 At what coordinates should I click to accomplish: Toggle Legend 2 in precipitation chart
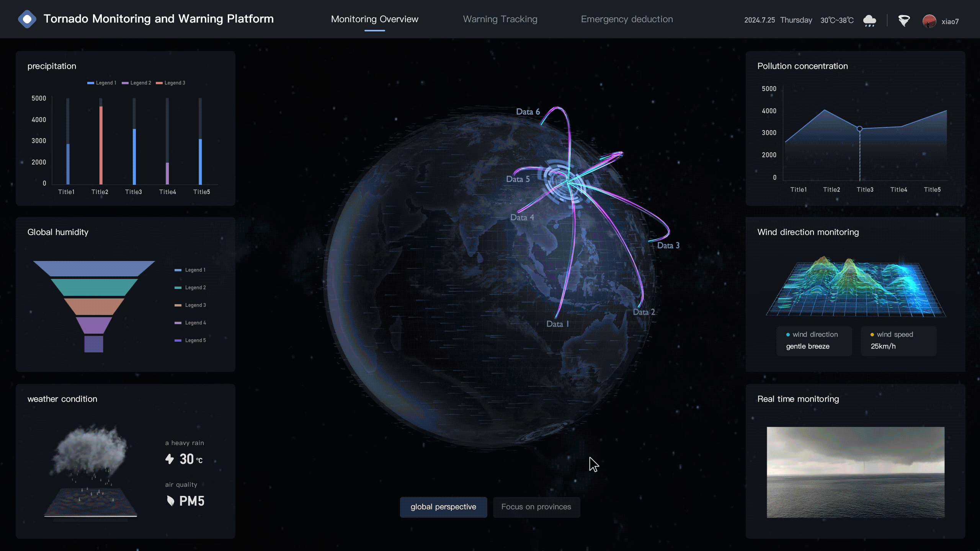click(x=136, y=83)
